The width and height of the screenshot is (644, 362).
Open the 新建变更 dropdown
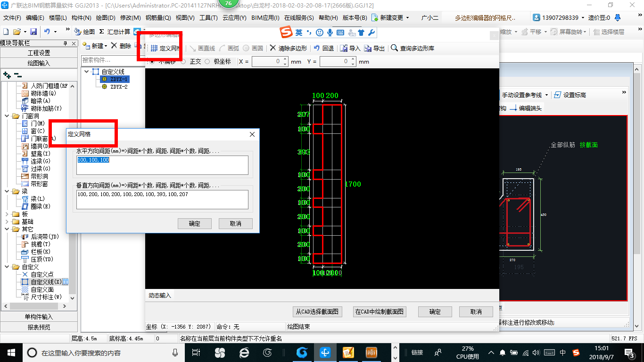coord(407,18)
